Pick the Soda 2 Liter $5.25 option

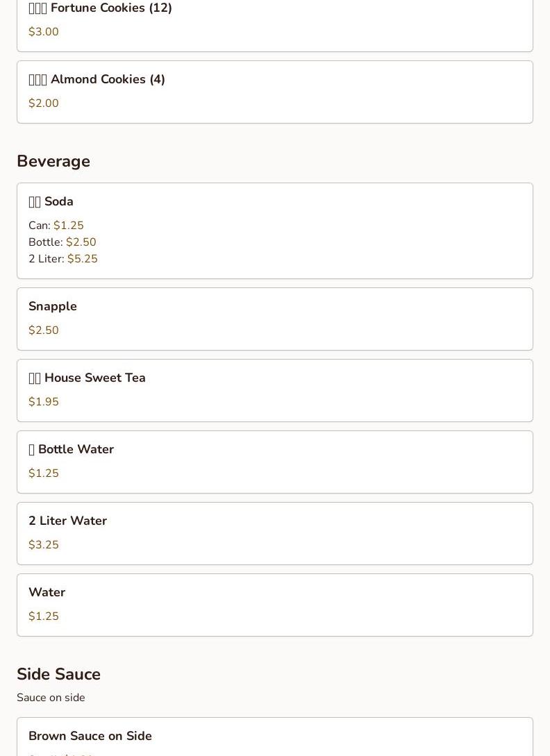click(82, 259)
